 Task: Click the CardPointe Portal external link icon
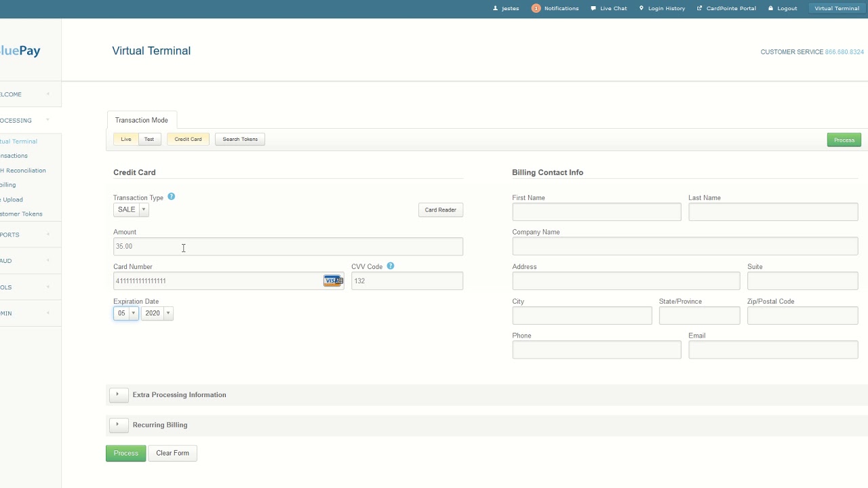coord(700,8)
